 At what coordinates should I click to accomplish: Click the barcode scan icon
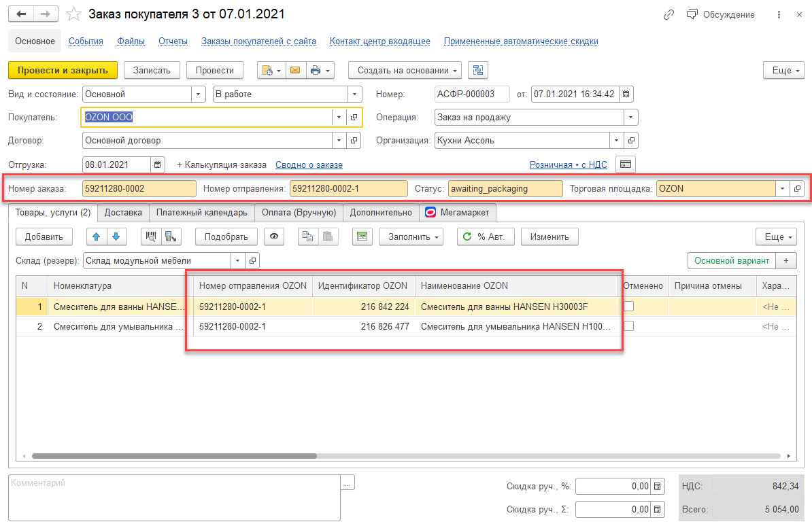(151, 237)
